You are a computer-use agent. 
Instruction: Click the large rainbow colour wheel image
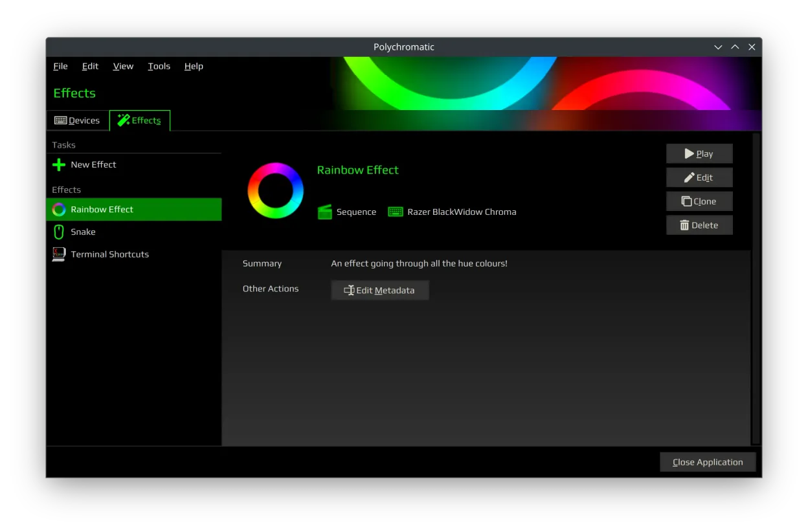[x=276, y=190]
